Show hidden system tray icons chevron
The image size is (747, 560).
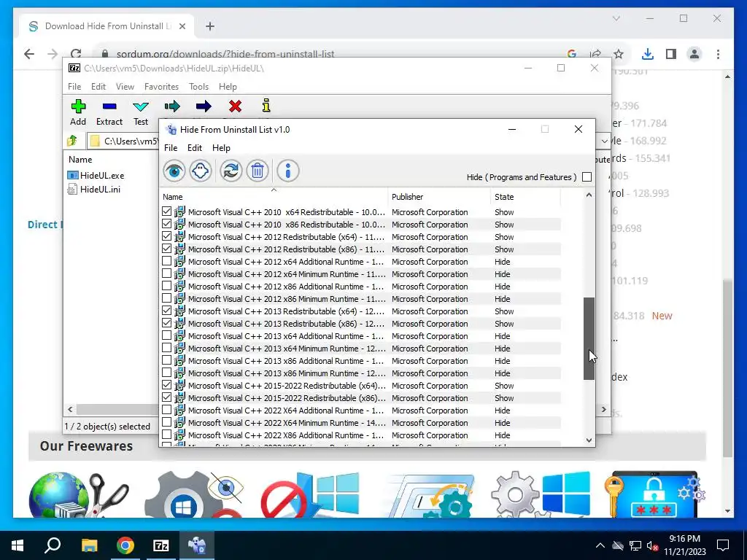tap(600, 545)
